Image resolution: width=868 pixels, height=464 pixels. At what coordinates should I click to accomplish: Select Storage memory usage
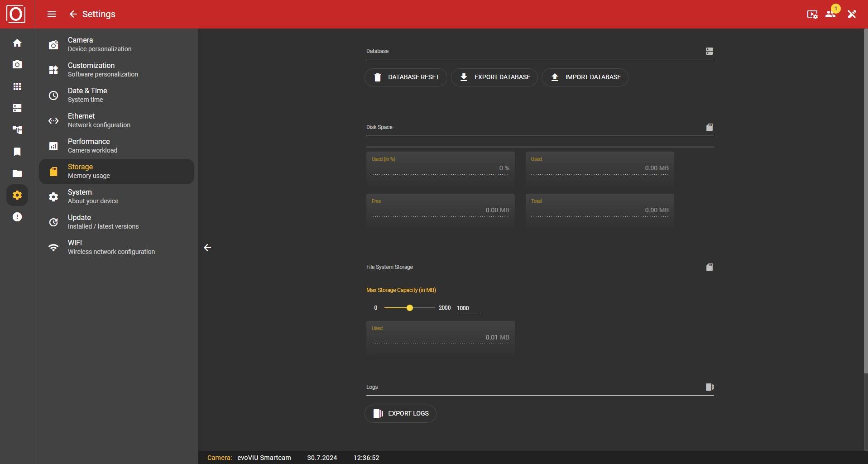pyautogui.click(x=116, y=171)
